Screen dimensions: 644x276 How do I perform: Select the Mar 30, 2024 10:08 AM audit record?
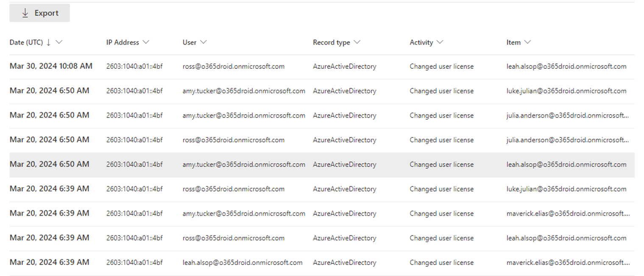(x=51, y=66)
